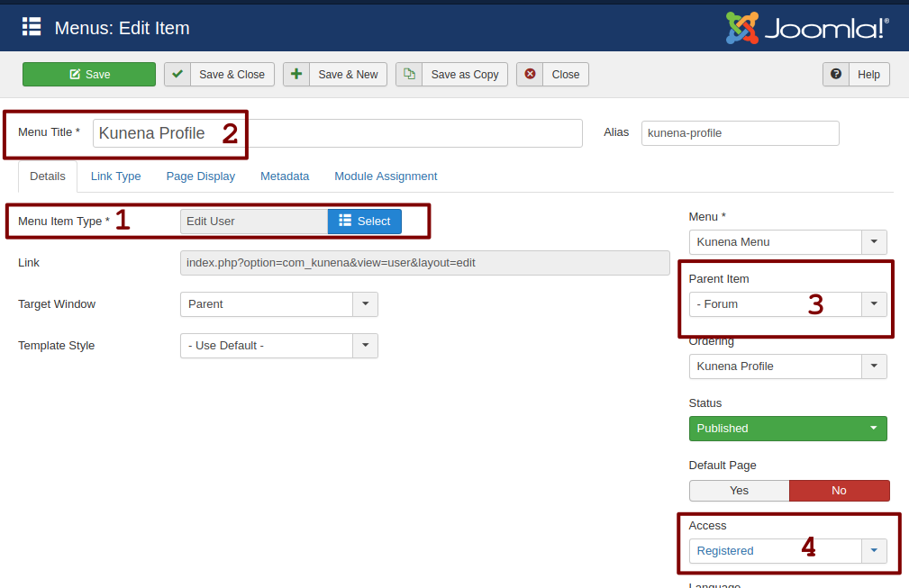Switch to the Link Type tab
909x588 pixels.
(115, 176)
